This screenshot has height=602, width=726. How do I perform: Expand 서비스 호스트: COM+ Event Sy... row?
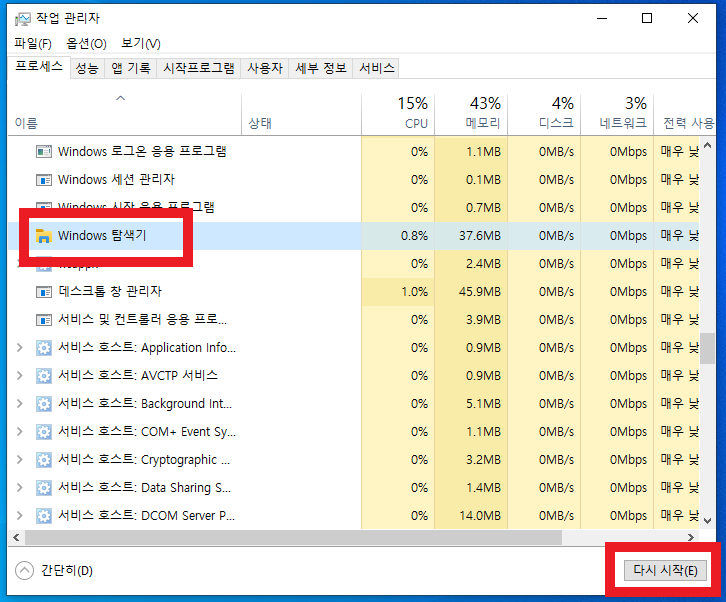tap(19, 432)
